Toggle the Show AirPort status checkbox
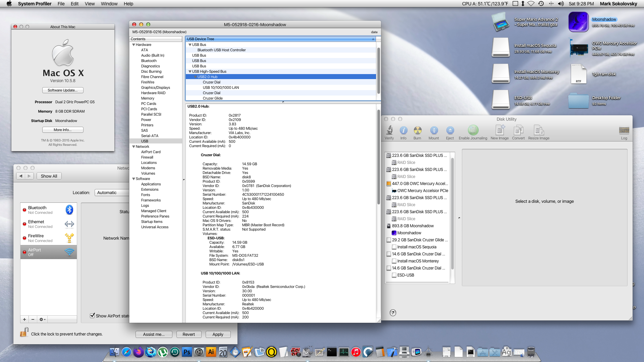The image size is (644, 362). [x=92, y=316]
